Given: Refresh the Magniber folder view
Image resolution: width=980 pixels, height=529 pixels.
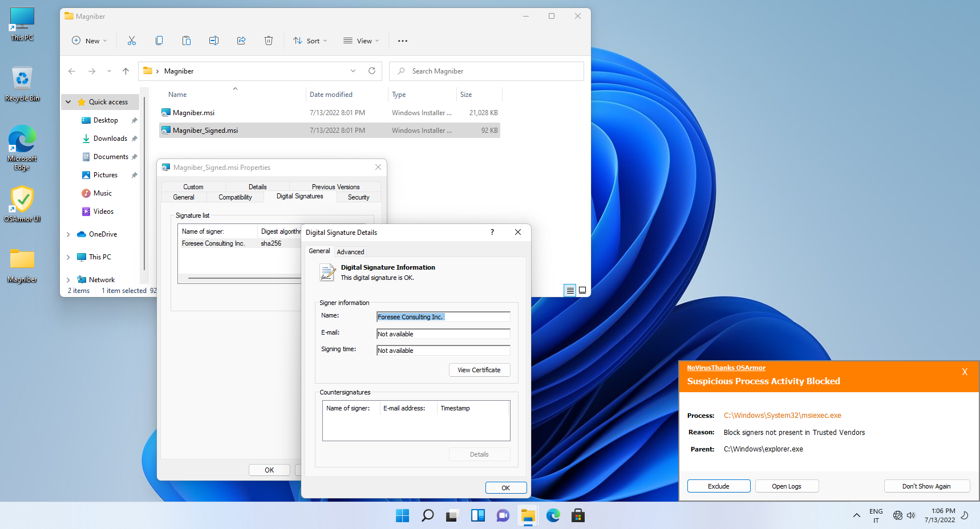Looking at the screenshot, I should (372, 71).
